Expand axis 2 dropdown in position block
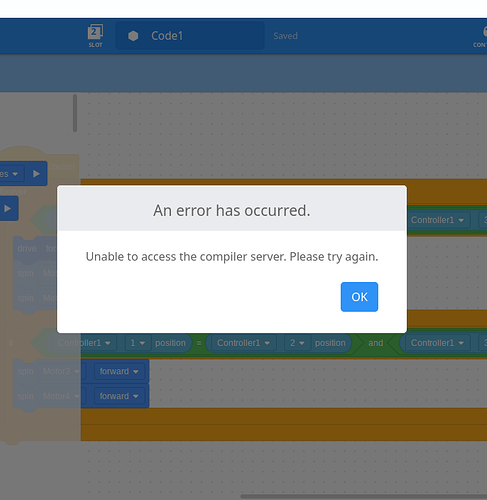 (x=296, y=343)
